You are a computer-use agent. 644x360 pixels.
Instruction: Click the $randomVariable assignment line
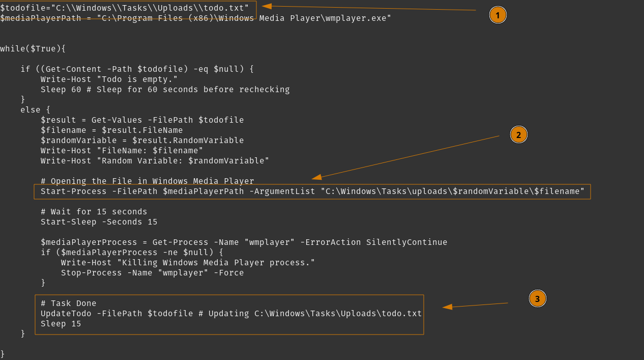(x=142, y=141)
